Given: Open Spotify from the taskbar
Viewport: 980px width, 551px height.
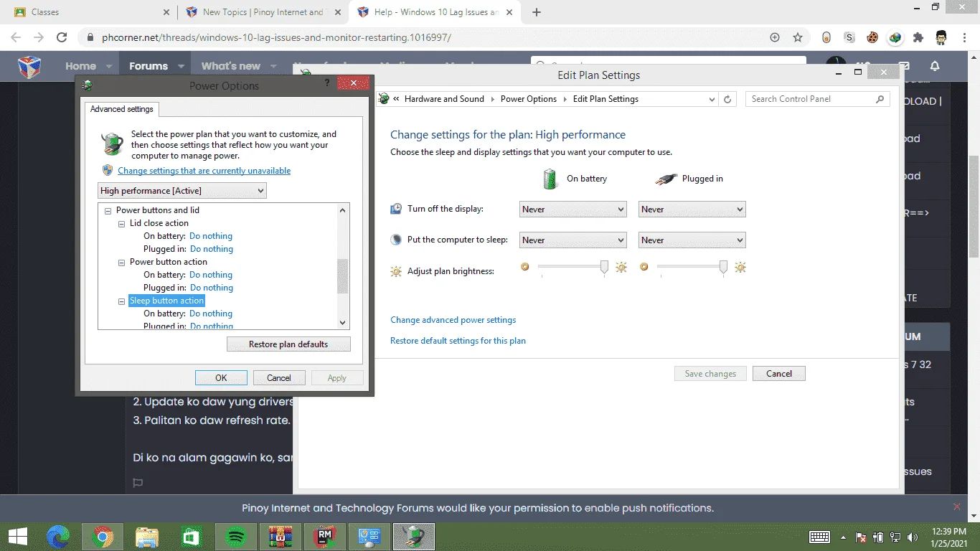Looking at the screenshot, I should [236, 537].
